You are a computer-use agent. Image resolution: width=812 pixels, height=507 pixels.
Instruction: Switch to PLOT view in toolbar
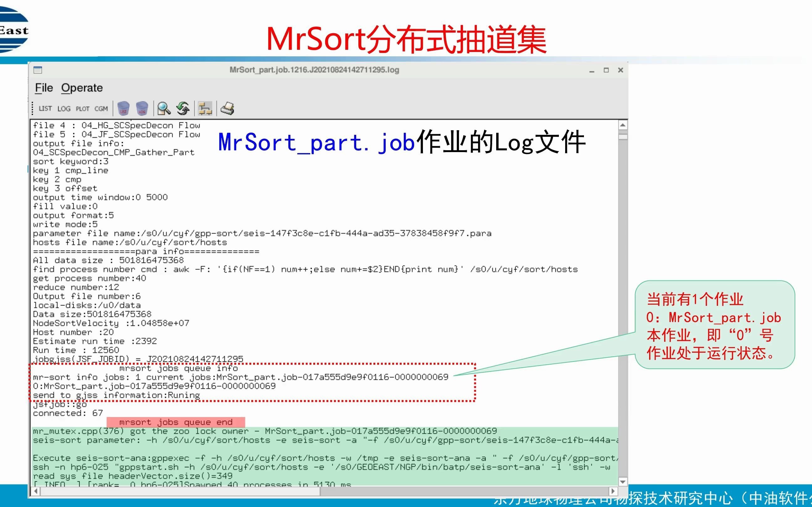pos(82,109)
